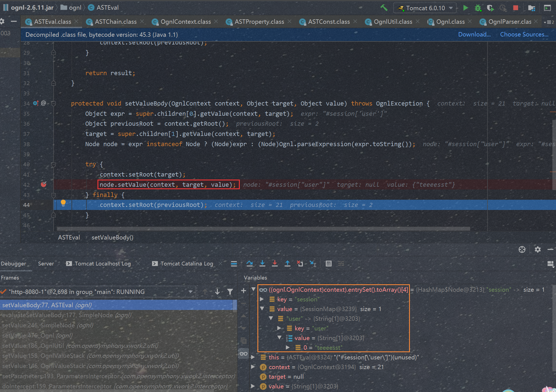Expand the key = "user" node
556x392 pixels.
[279, 328]
